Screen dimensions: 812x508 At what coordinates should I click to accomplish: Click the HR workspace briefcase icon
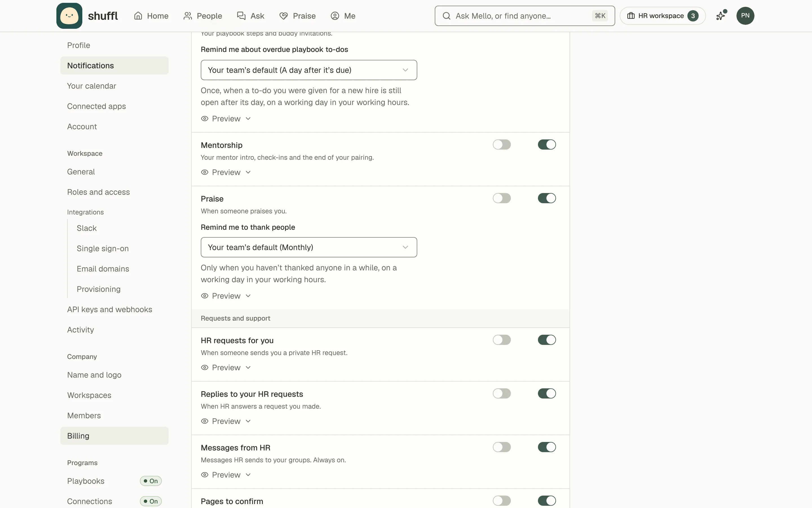pyautogui.click(x=631, y=16)
